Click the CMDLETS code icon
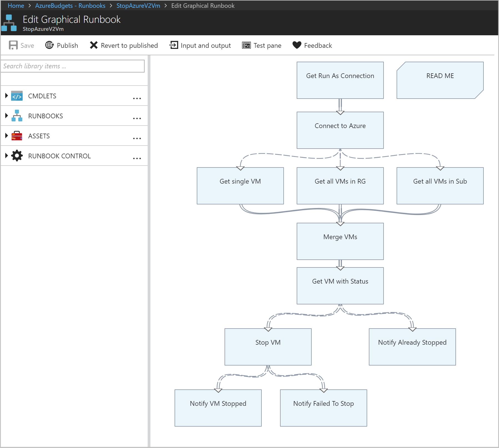Screen dimensions: 499x448 tap(17, 96)
